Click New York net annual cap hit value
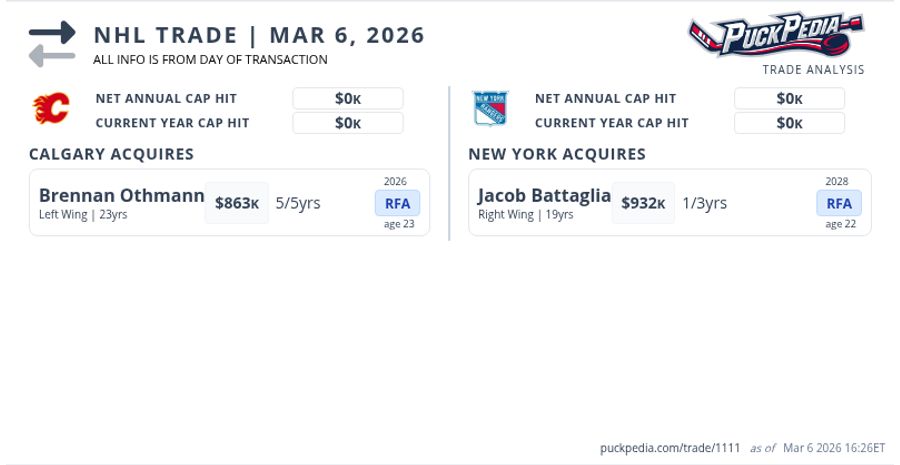This screenshot has height=465, width=900. pos(789,99)
